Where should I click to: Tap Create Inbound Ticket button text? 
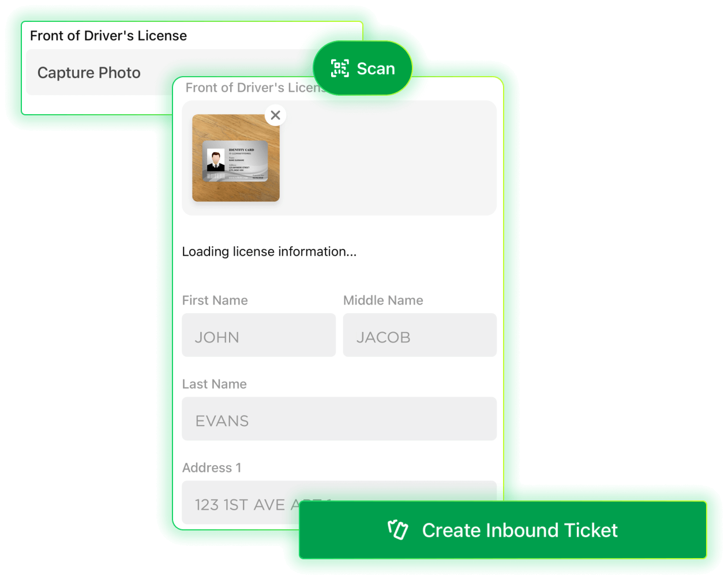(x=519, y=530)
